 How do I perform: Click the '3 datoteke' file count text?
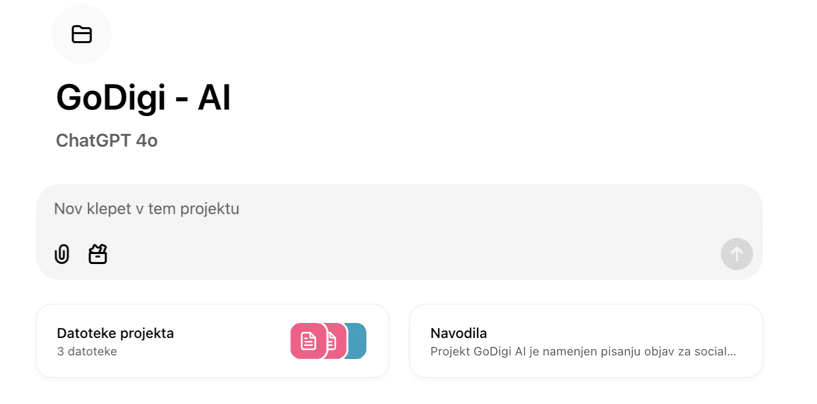point(87,352)
